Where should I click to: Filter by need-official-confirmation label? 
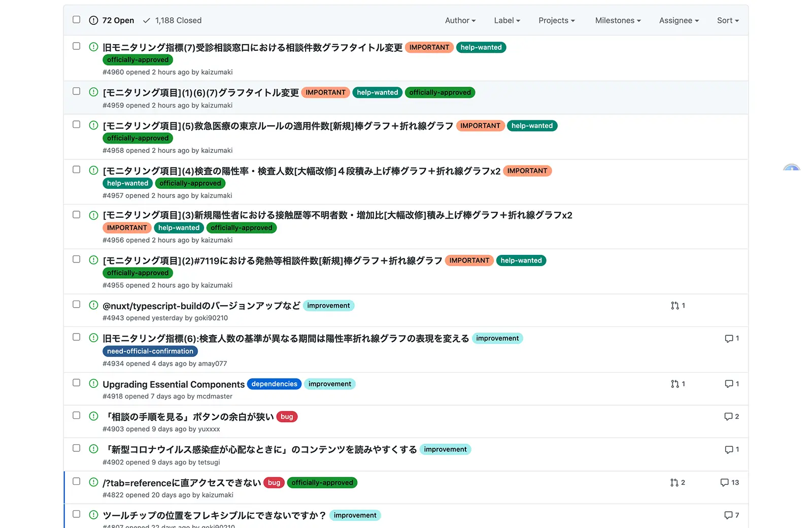pyautogui.click(x=150, y=351)
